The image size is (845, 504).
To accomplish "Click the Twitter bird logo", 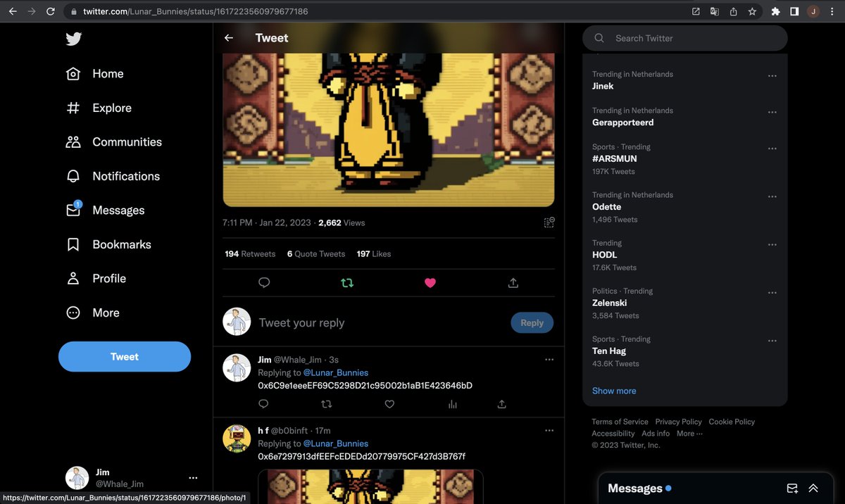I will [74, 39].
